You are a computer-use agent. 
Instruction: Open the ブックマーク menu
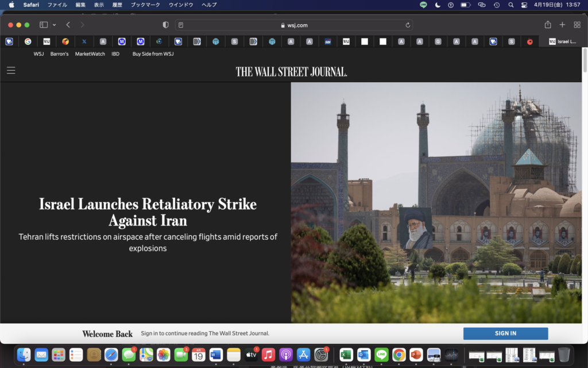145,5
